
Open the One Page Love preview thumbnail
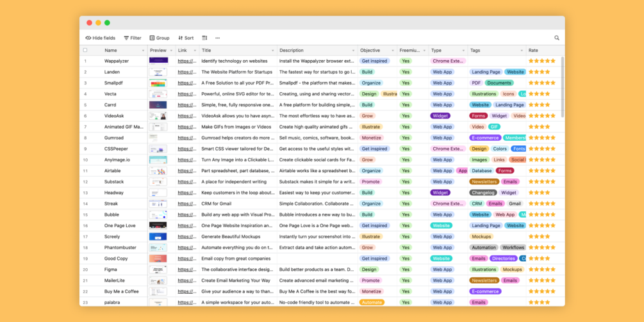158,225
